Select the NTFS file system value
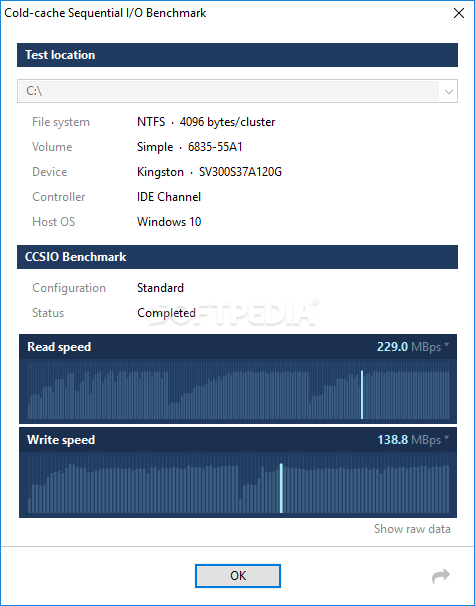 tap(151, 122)
